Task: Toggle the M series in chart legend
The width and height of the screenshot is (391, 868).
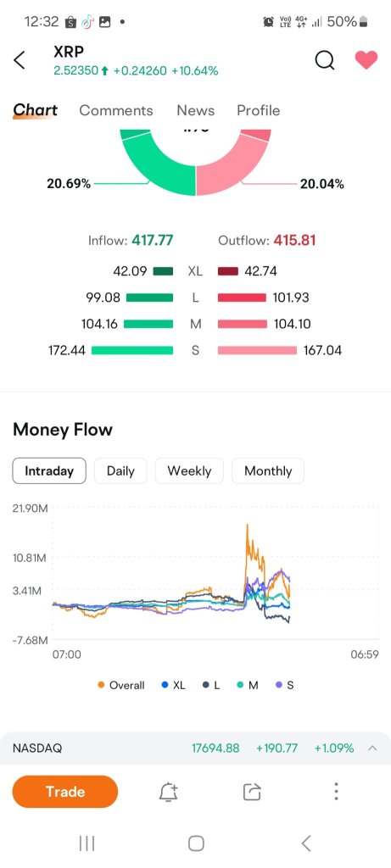Action: (248, 685)
